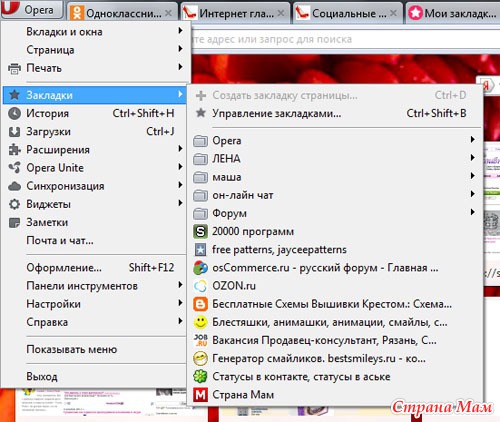
Task: Expand Панели инструментов submenu arrow
Action: click(x=180, y=285)
